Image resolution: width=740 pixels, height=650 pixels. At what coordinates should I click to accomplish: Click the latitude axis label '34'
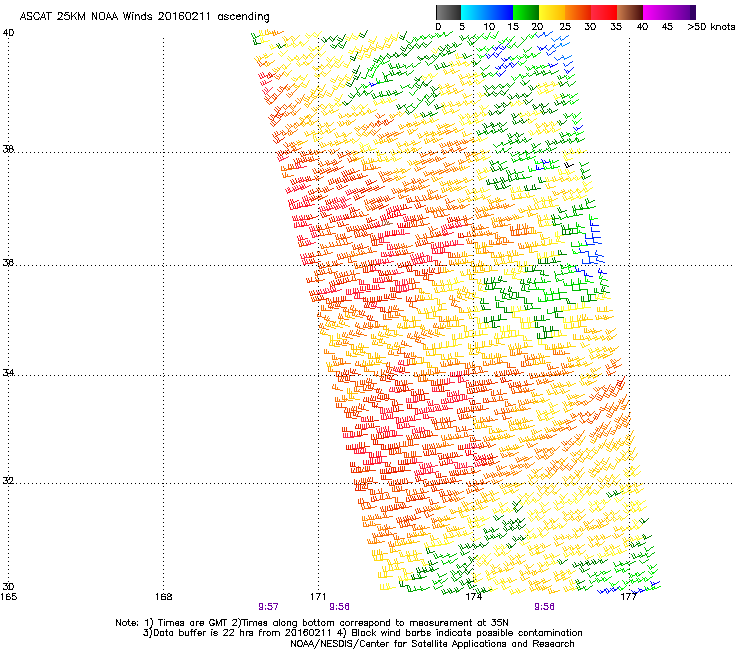(8, 372)
